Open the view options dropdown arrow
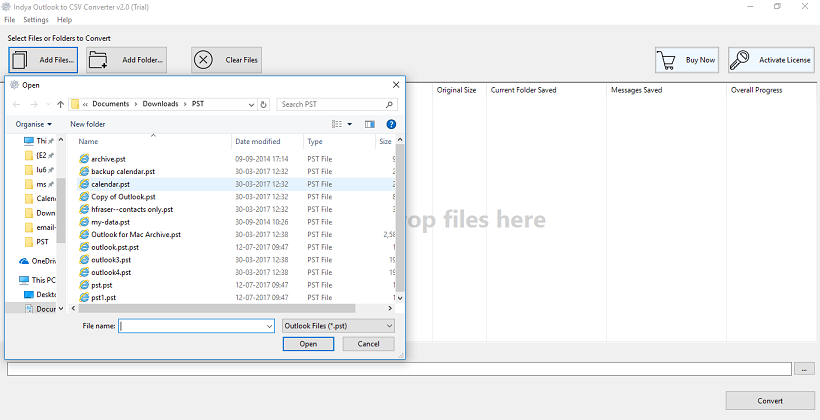The width and height of the screenshot is (820, 420). point(350,124)
